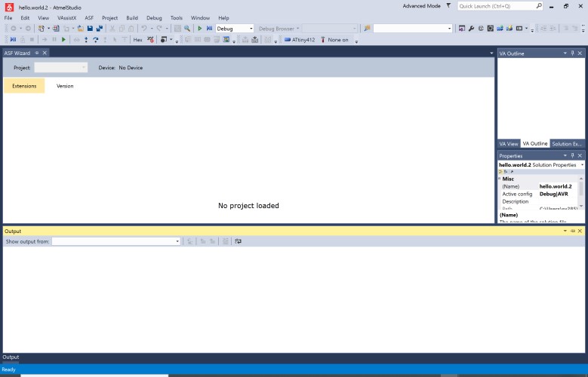Select the Version tab in ASF Wizard
The image size is (588, 377).
[65, 86]
